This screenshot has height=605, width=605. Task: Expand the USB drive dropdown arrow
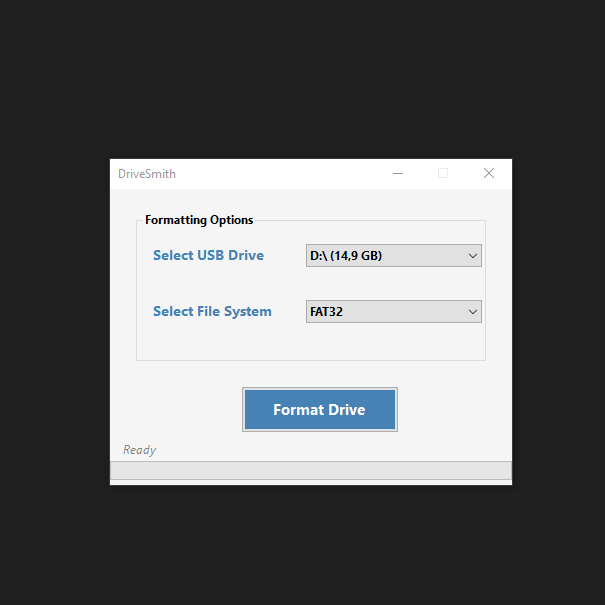click(x=472, y=255)
